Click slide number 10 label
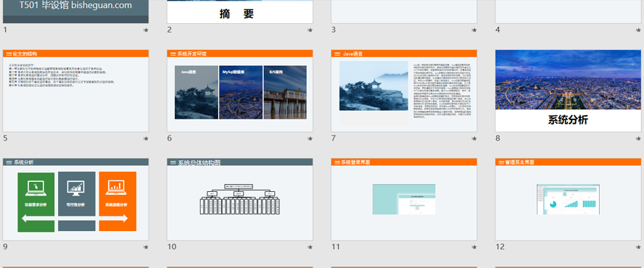Image resolution: width=644 pixels, height=268 pixels. coord(172,247)
